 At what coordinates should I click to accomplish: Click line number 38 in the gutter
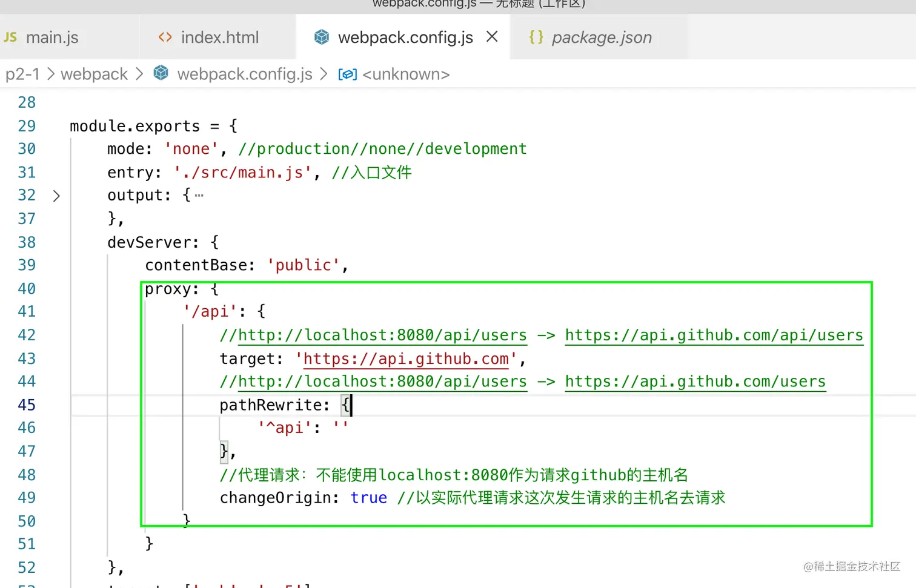(x=27, y=242)
